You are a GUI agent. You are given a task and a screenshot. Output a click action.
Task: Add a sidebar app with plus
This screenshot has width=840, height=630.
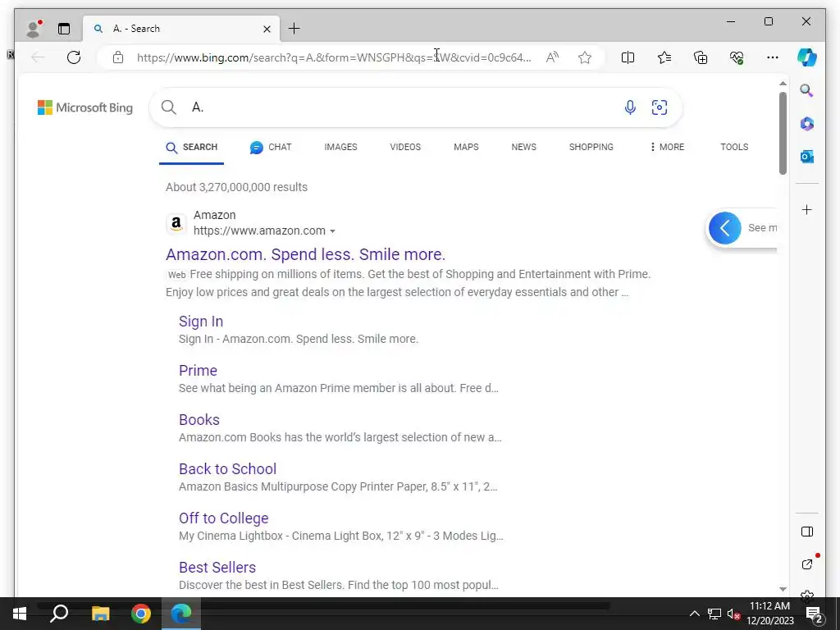pos(807,209)
